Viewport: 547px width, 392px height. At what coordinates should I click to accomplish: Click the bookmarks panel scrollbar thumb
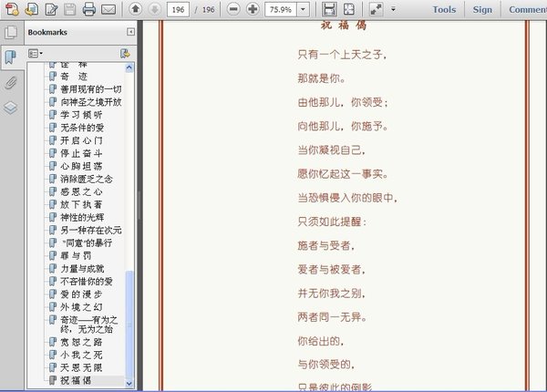[x=129, y=325]
